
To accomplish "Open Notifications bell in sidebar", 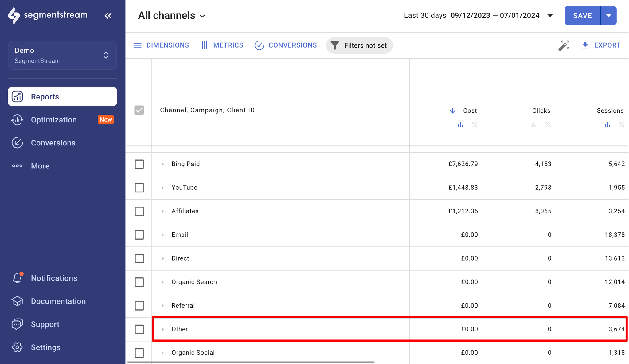I will (18, 278).
